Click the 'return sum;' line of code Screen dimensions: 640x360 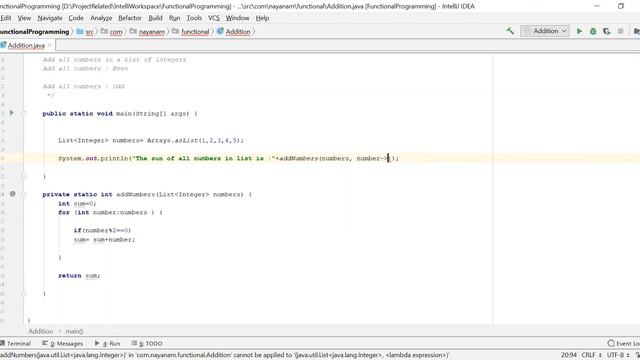coord(79,276)
